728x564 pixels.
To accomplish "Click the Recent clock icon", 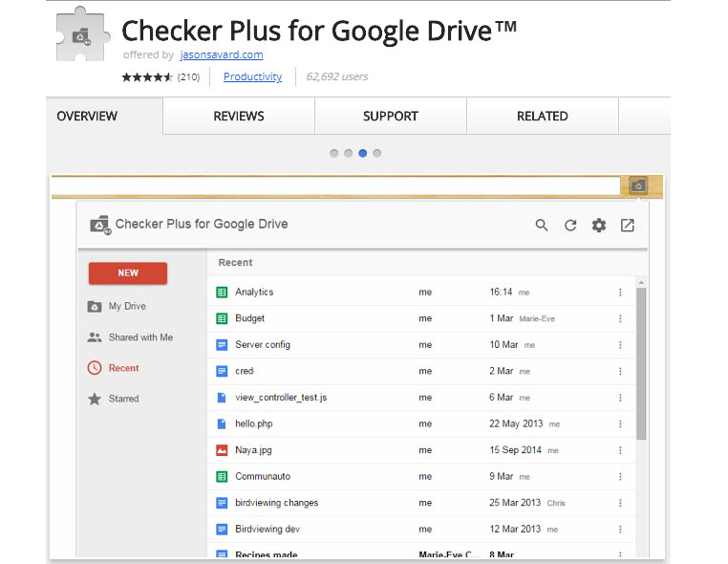I will click(95, 368).
